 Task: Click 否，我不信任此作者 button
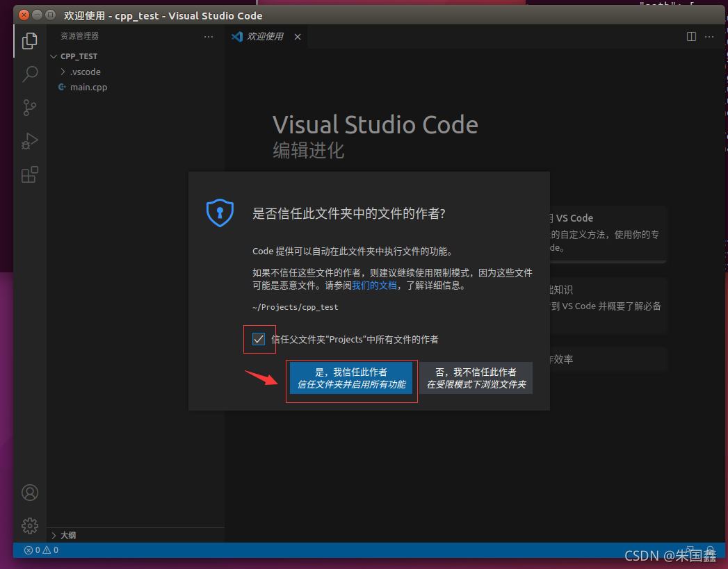476,378
